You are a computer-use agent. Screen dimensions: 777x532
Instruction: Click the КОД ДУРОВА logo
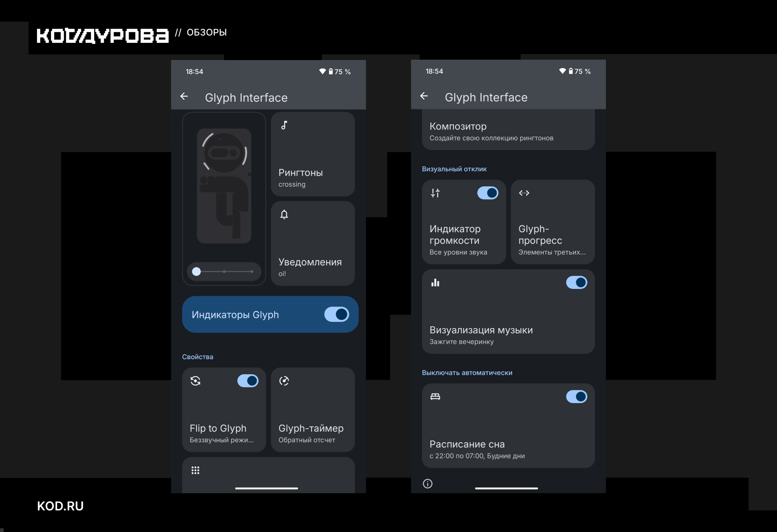(x=103, y=36)
